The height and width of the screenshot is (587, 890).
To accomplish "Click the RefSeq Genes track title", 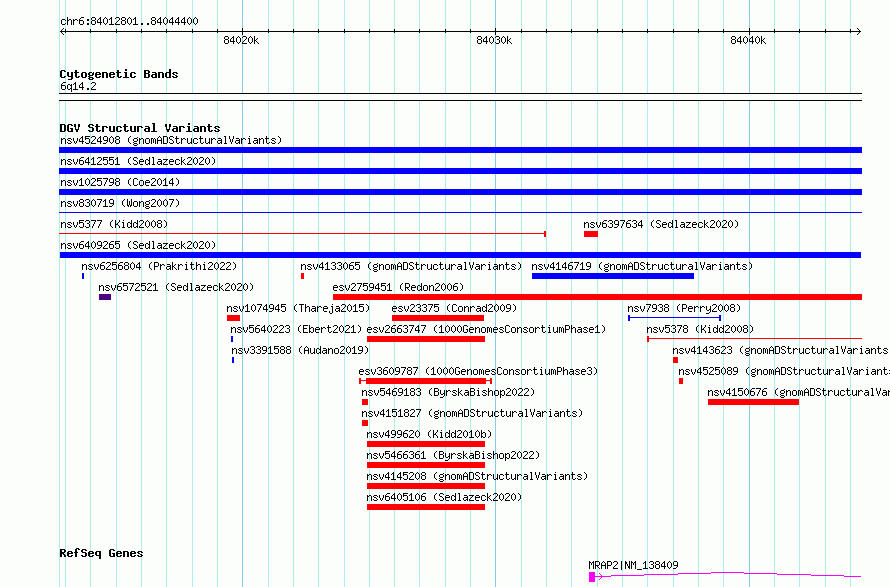I will (x=101, y=554).
